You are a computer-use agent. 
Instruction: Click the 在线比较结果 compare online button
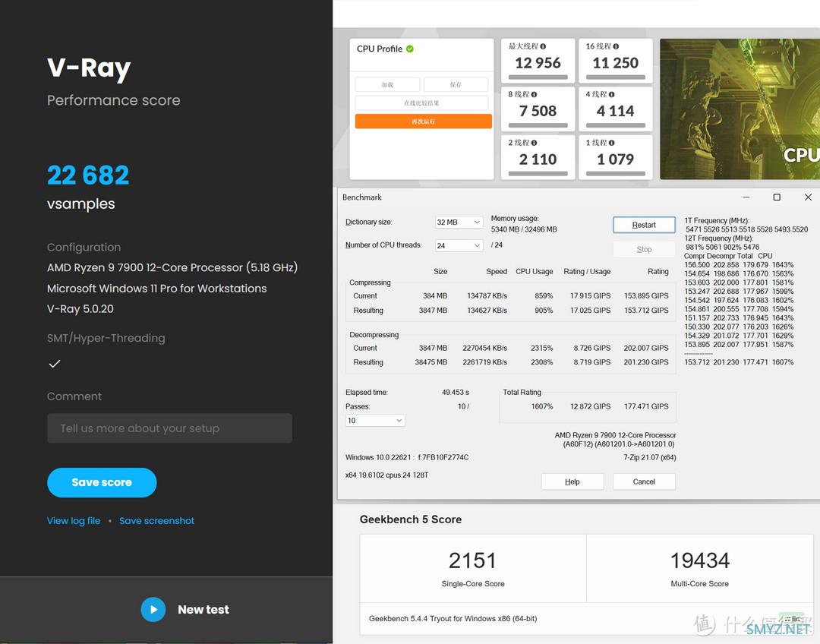click(421, 103)
